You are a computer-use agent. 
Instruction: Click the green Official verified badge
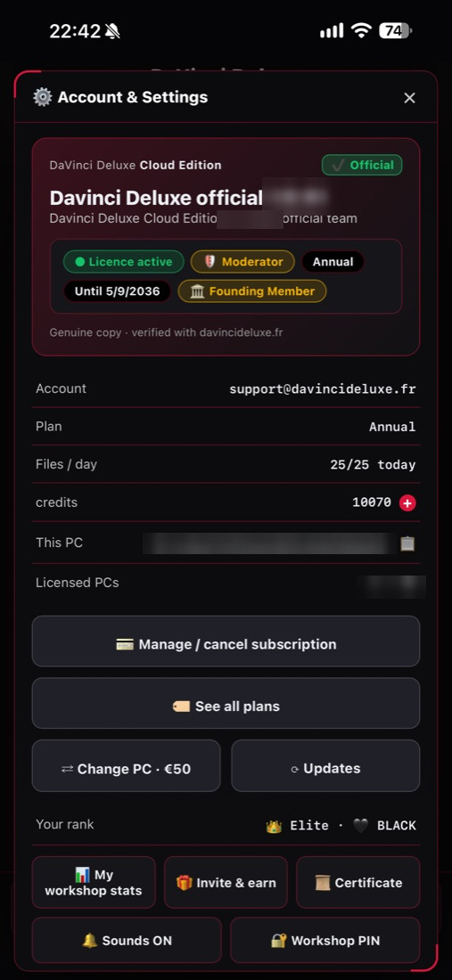click(362, 165)
